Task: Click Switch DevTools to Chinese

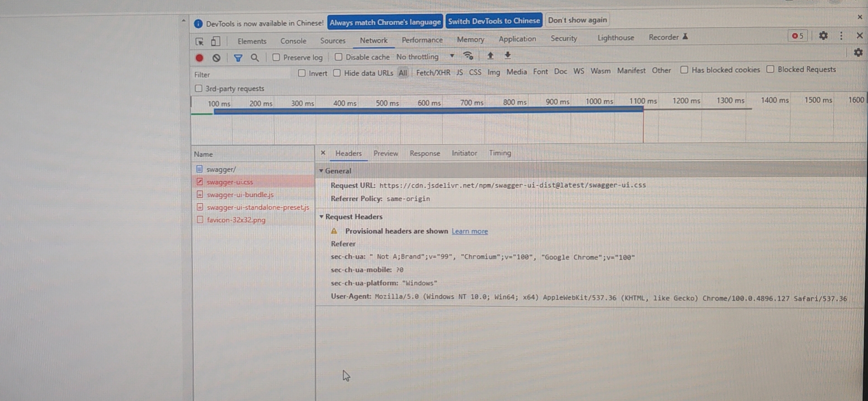Action: click(x=494, y=21)
